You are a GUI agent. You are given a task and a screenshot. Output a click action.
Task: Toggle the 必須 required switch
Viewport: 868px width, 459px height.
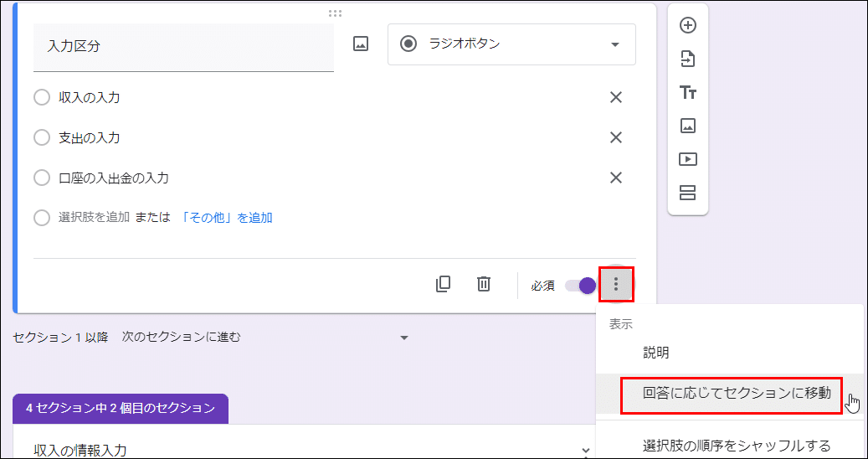(580, 286)
